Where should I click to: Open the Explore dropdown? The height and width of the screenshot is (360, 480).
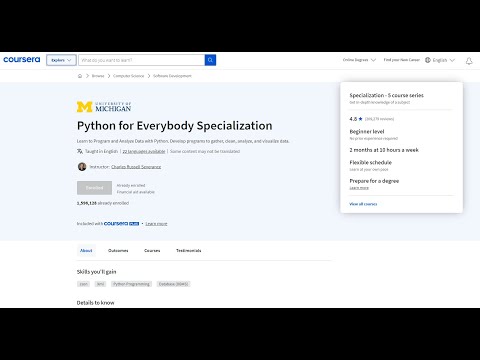61,60
